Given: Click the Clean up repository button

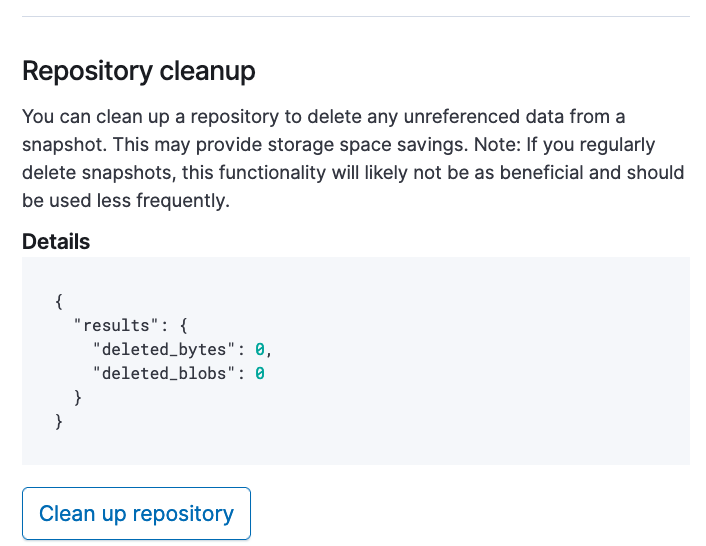Looking at the screenshot, I should click(x=136, y=514).
